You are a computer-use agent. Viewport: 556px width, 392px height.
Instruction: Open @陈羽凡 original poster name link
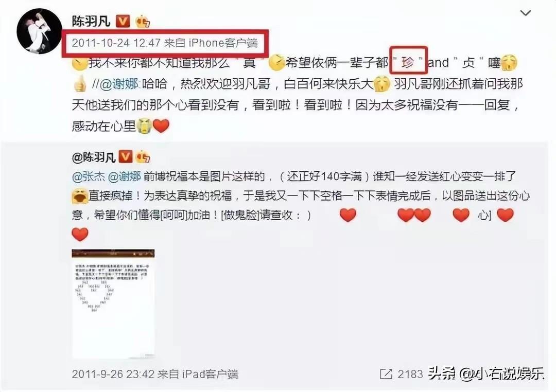pos(94,157)
